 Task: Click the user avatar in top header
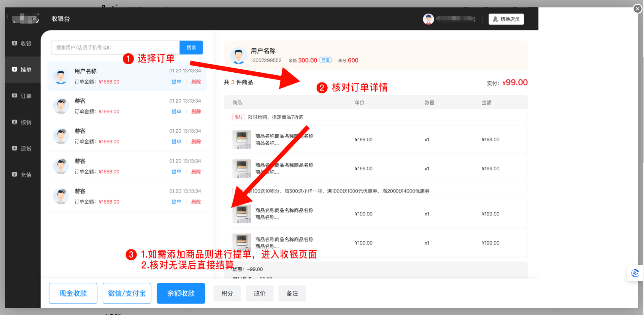tap(428, 19)
